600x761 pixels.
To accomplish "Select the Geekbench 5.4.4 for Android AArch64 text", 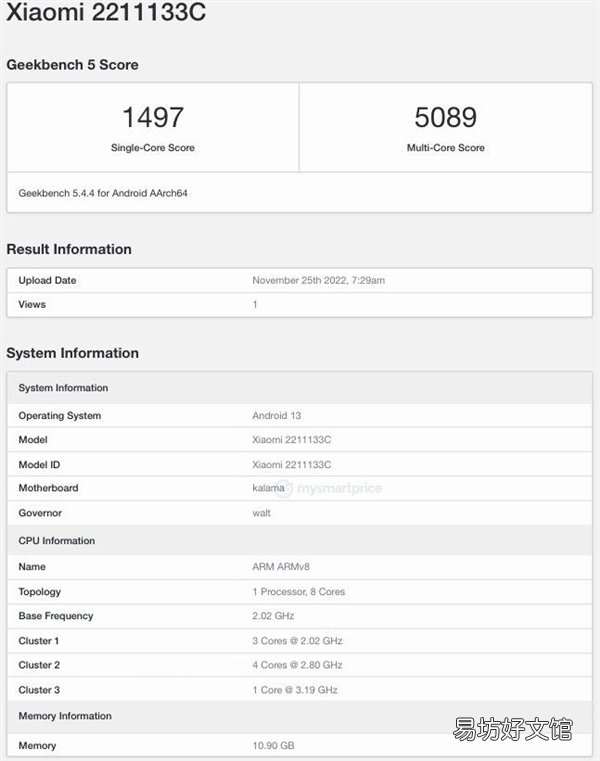I will (x=103, y=193).
